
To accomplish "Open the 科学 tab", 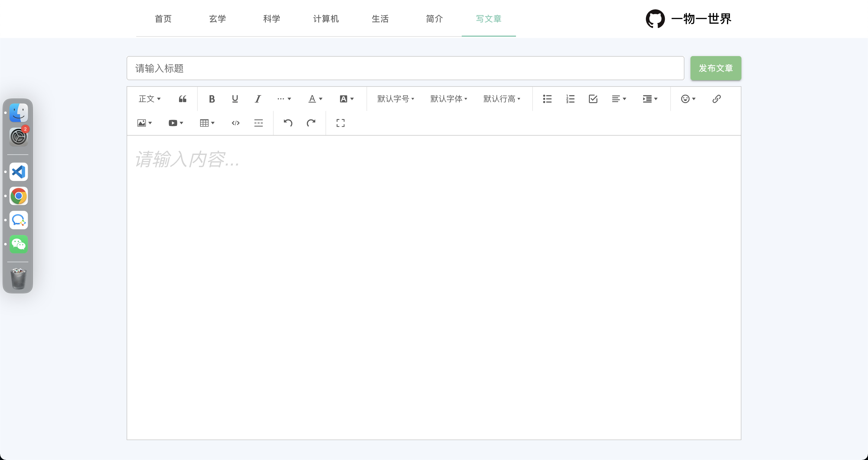I will coord(272,19).
